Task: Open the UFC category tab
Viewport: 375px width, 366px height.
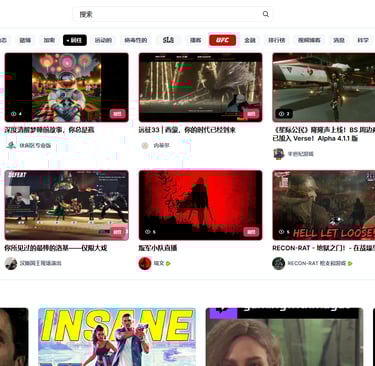Action: coord(223,40)
